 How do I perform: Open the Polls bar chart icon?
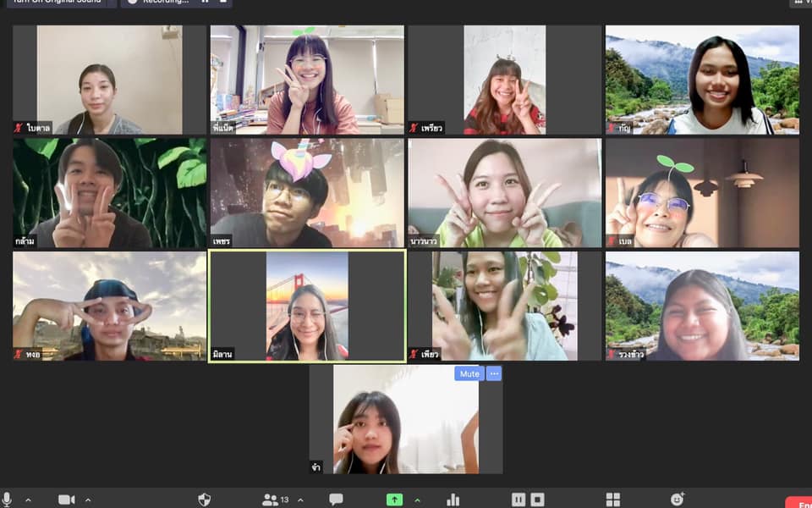[x=453, y=500]
